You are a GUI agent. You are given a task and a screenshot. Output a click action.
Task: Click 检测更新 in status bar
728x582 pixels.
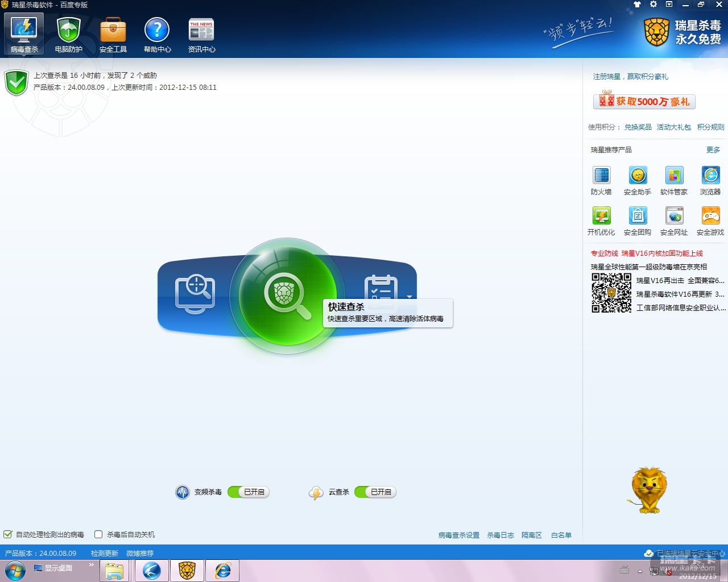click(x=105, y=554)
